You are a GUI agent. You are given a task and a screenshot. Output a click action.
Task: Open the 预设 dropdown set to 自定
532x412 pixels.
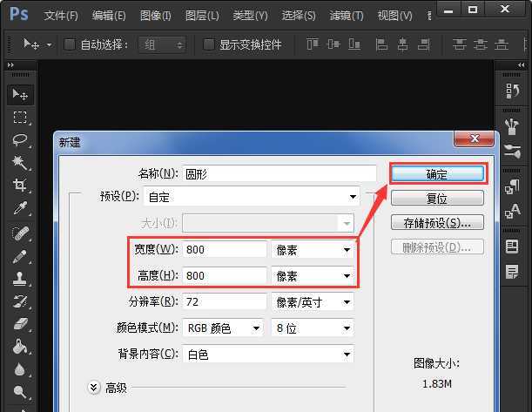click(251, 197)
